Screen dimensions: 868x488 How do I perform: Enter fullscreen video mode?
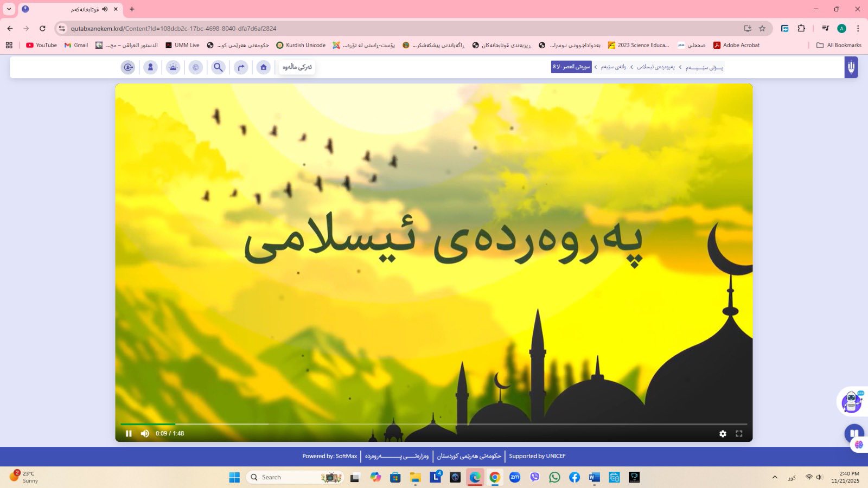(x=739, y=433)
